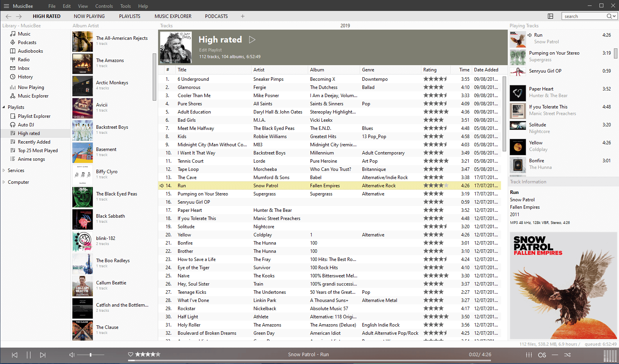Play the High rated playlist
Image resolution: width=619 pixels, height=364 pixels.
252,39
